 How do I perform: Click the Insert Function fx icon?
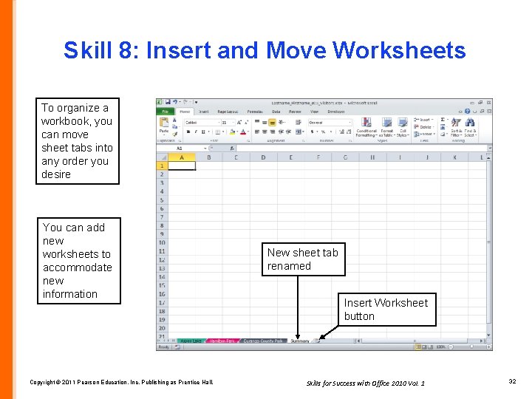coord(232,149)
